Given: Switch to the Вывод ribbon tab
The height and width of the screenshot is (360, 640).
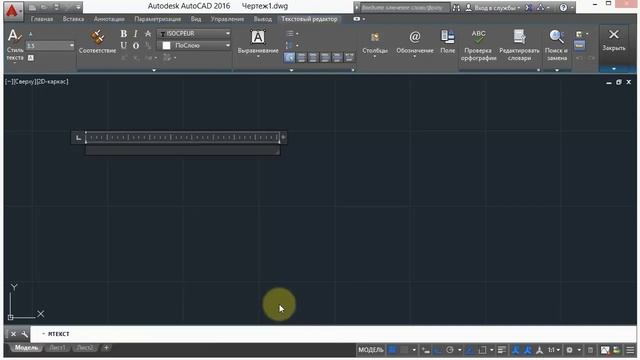Looking at the screenshot, I should (x=262, y=19).
